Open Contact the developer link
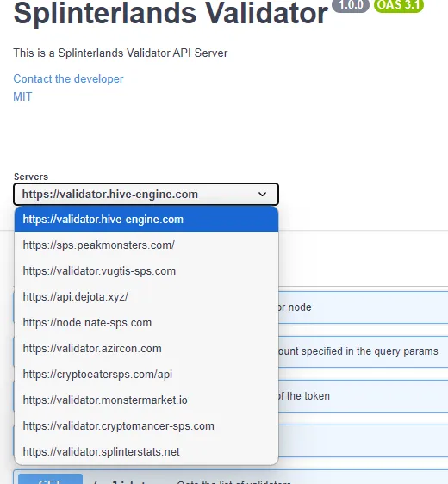 pyautogui.click(x=68, y=78)
